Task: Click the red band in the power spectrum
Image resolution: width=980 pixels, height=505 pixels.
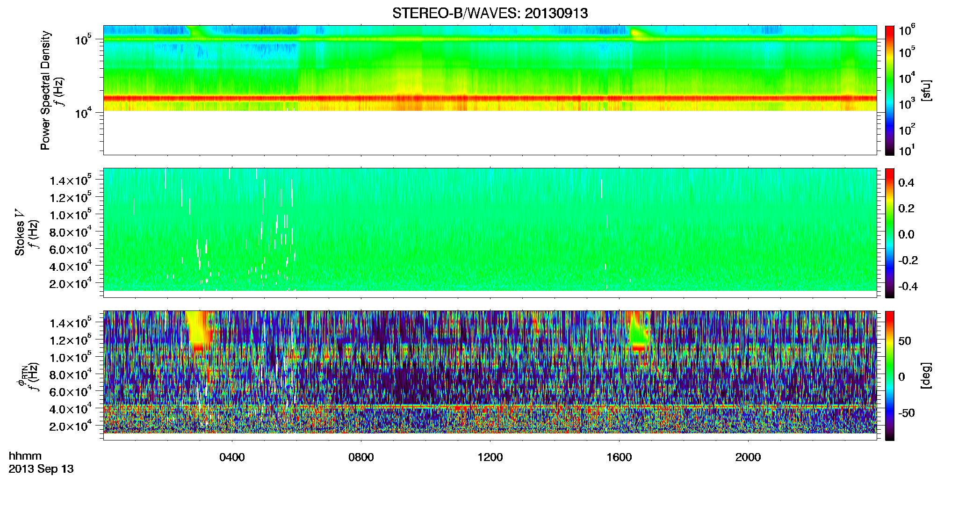Action: point(490,98)
